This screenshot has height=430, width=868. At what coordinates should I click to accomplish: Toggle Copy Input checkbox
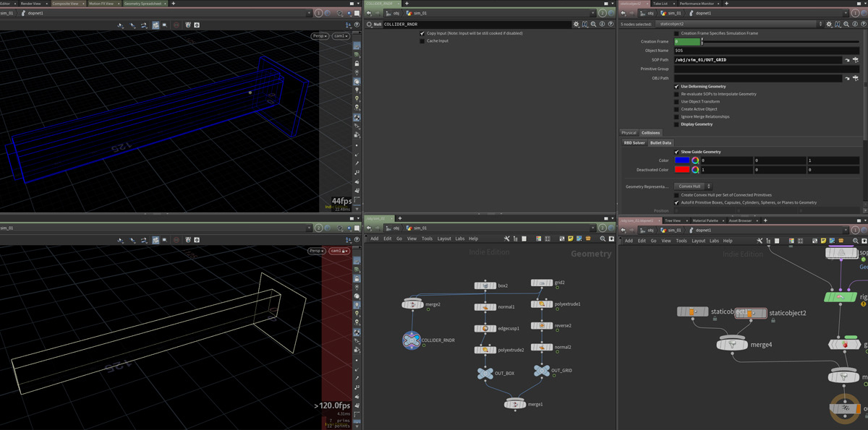(x=422, y=33)
